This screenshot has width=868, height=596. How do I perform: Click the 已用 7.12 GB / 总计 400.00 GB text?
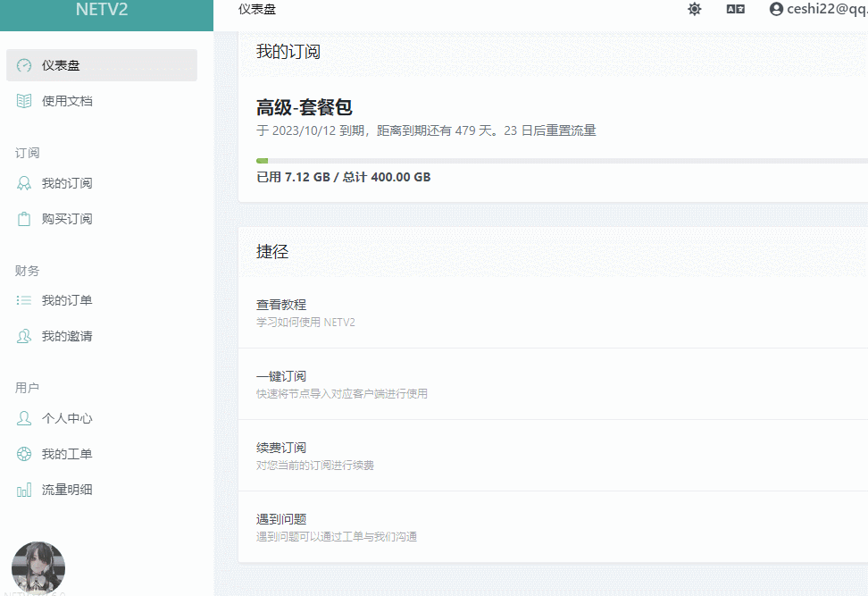343,177
